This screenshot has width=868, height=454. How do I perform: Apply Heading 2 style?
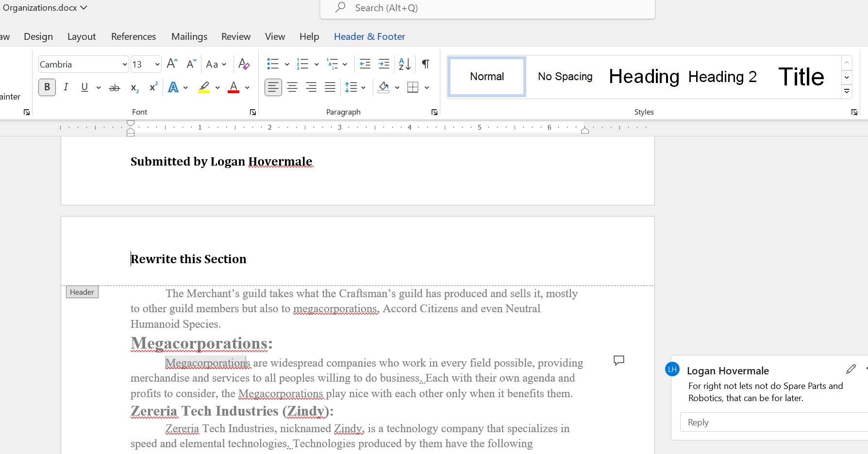pyautogui.click(x=722, y=77)
